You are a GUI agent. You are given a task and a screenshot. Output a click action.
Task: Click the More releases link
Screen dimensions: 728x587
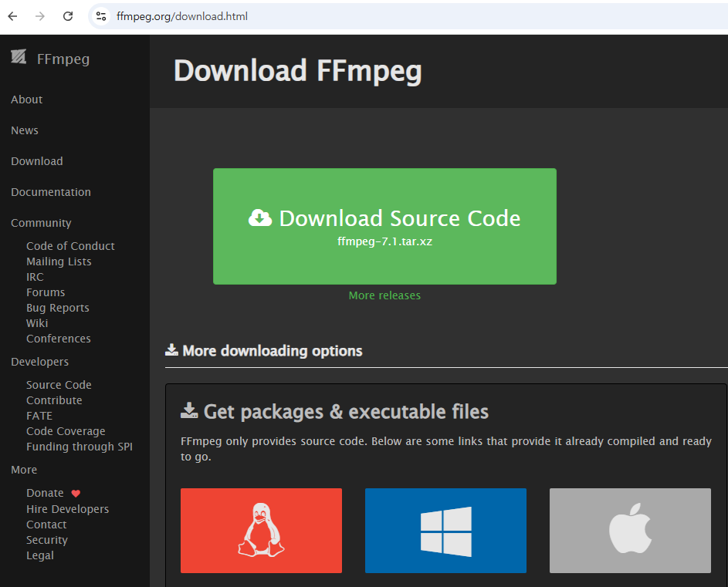coord(384,295)
